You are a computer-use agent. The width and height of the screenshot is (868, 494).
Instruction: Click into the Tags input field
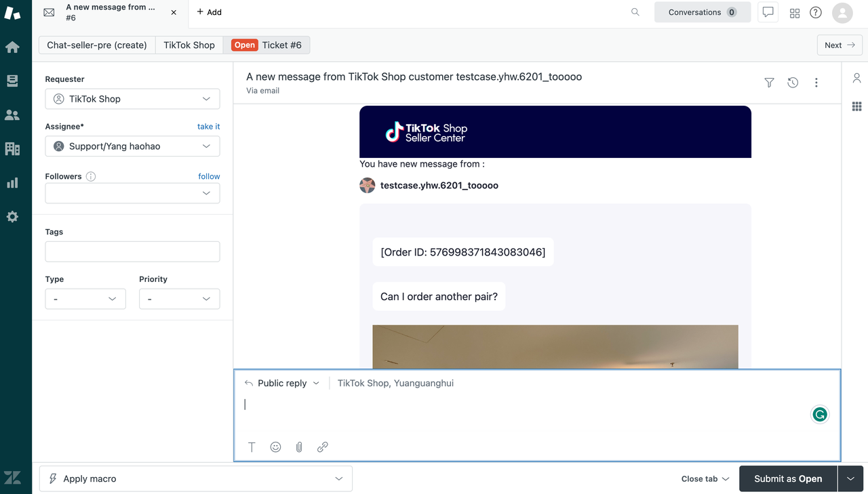point(132,251)
